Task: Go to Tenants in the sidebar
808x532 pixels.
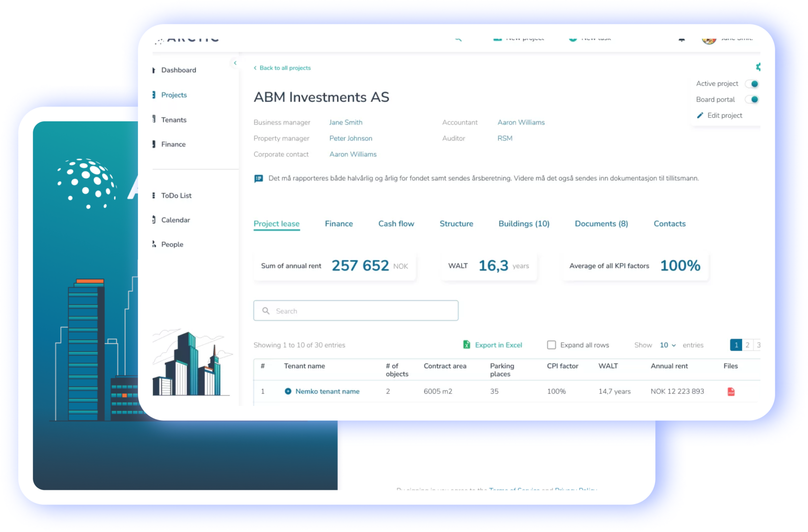Action: (x=174, y=120)
